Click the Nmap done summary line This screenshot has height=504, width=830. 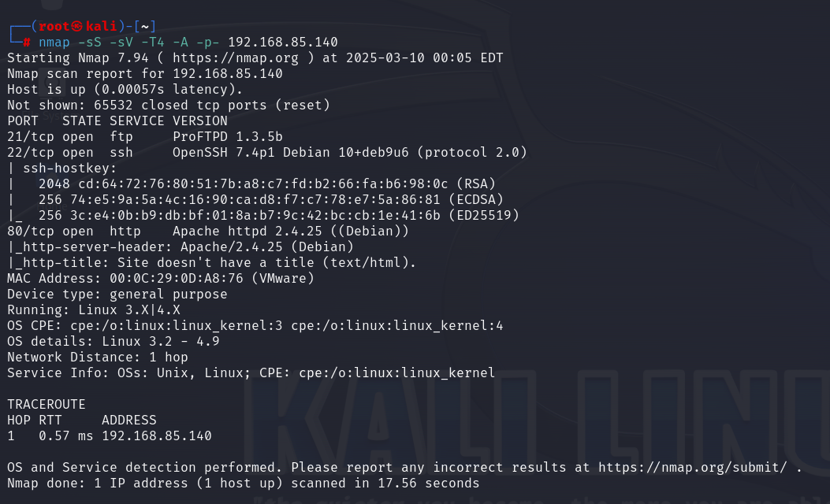[x=243, y=483]
